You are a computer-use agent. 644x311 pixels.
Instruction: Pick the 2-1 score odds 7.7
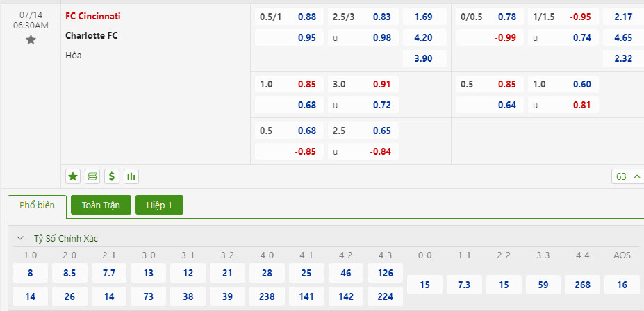[x=109, y=274]
